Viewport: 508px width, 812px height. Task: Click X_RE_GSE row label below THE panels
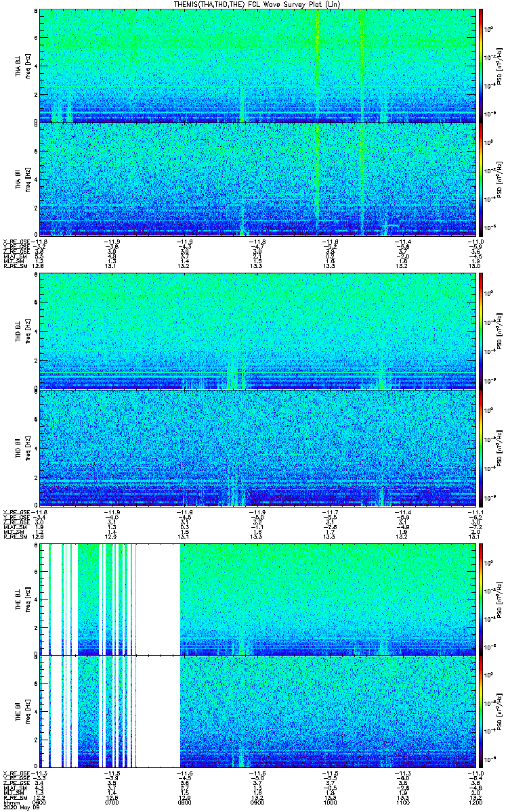coord(17,772)
